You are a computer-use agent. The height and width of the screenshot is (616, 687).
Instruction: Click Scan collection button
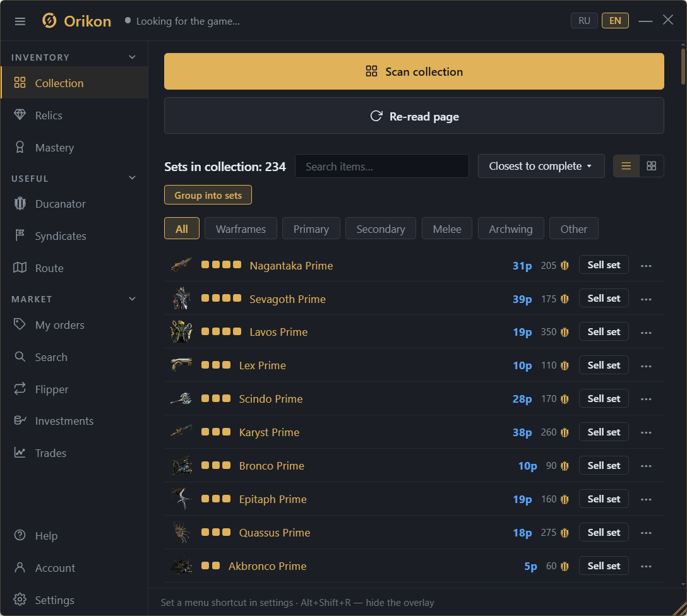coord(414,71)
